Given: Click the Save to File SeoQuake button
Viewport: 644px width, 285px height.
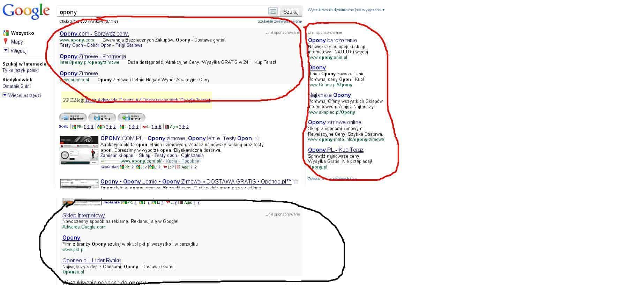Looking at the screenshot, I should pos(102,118).
